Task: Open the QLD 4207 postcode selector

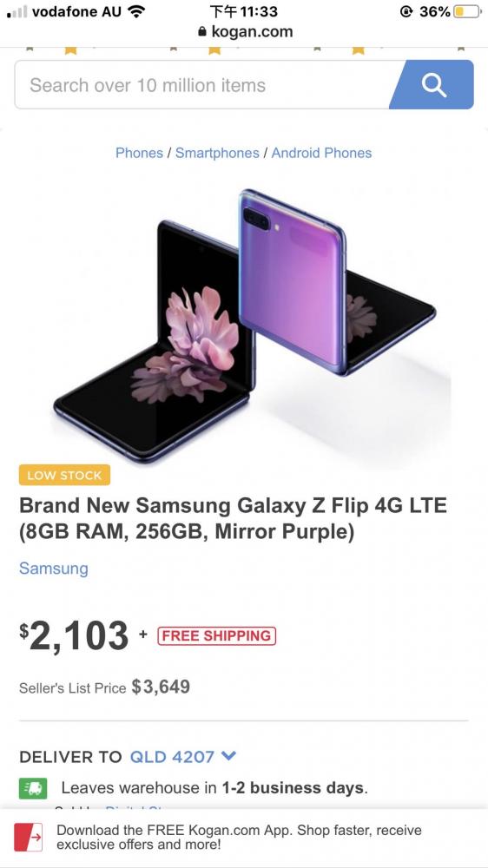Action: click(x=183, y=757)
